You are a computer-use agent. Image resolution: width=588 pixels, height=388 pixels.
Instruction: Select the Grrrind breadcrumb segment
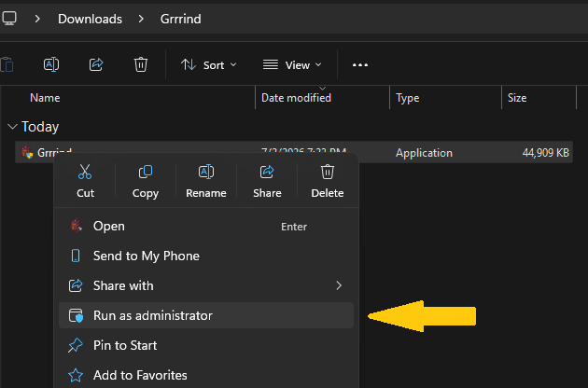[x=181, y=19]
